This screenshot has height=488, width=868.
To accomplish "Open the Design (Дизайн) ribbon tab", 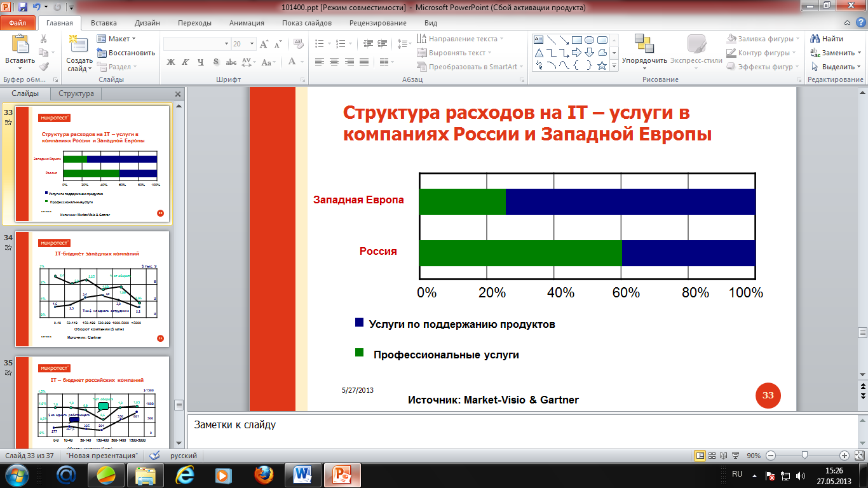I will tap(147, 23).
